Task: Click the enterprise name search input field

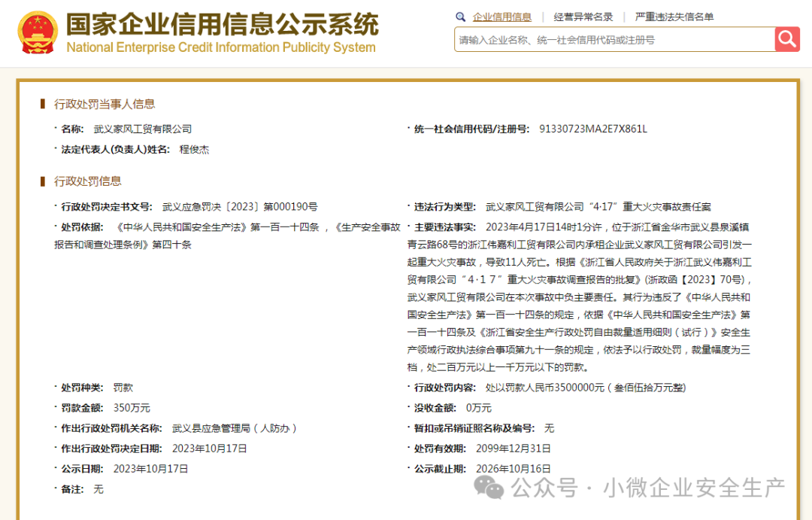Action: 615,39
